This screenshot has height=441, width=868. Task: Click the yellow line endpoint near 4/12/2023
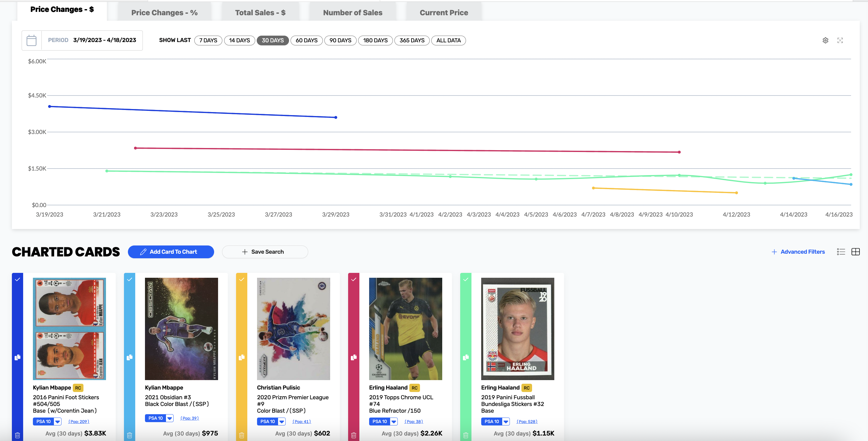click(737, 193)
